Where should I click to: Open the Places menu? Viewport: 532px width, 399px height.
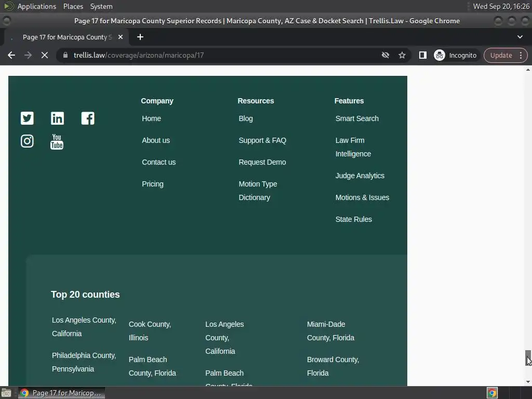73,6
